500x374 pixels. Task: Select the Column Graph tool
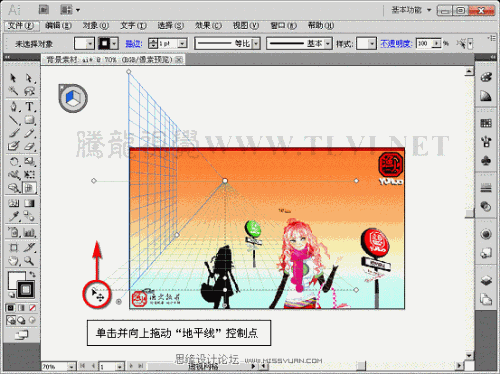click(29, 232)
